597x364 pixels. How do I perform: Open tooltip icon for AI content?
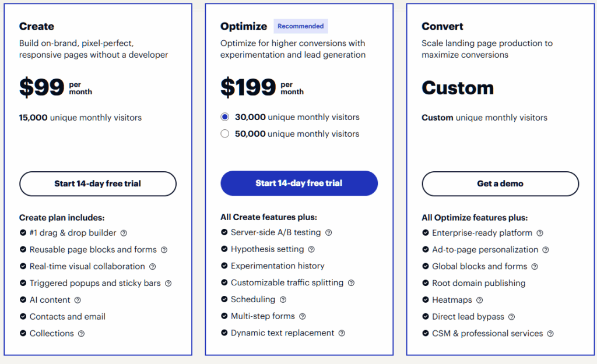pos(78,301)
